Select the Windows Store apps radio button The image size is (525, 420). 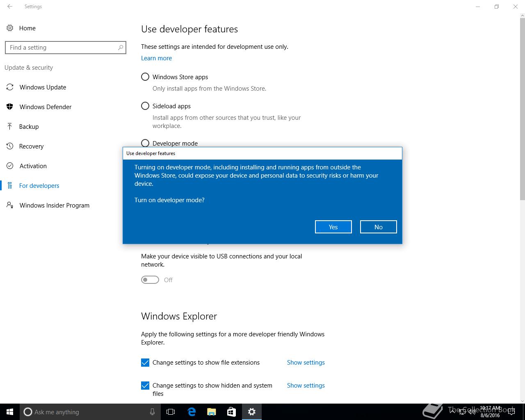coord(145,77)
